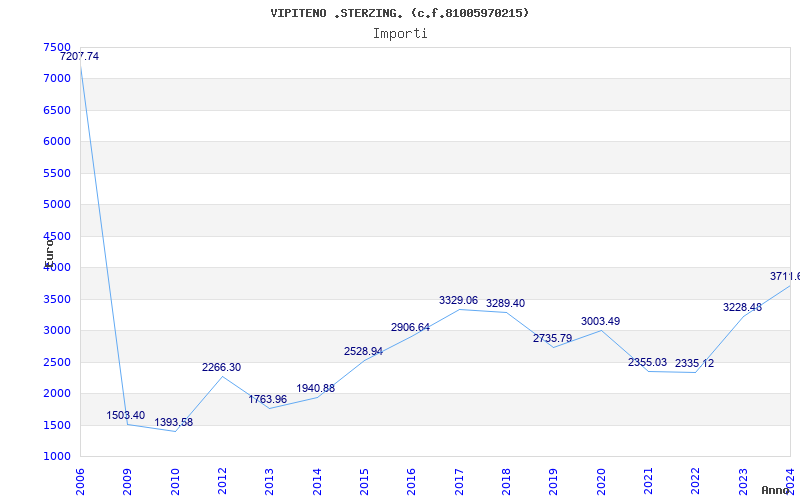Click y-axis value 2500
800x500 pixels.
(57, 362)
